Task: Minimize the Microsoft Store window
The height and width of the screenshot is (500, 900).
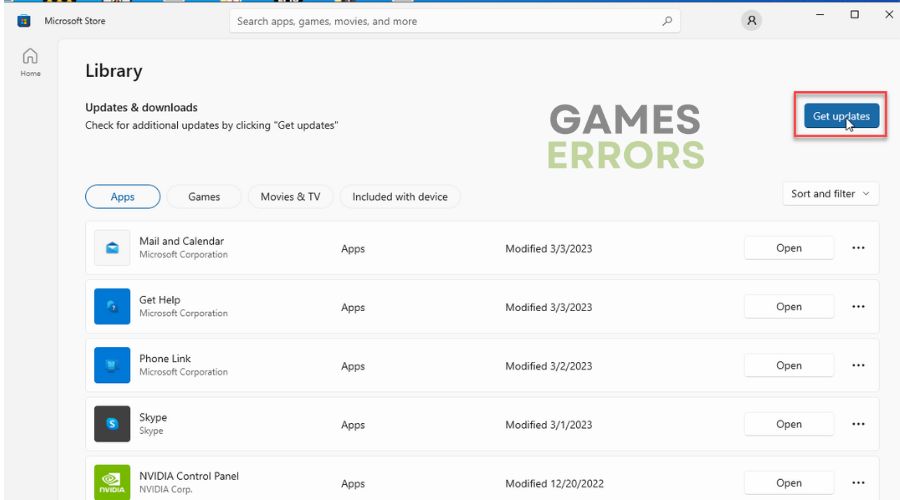Action: pos(820,14)
